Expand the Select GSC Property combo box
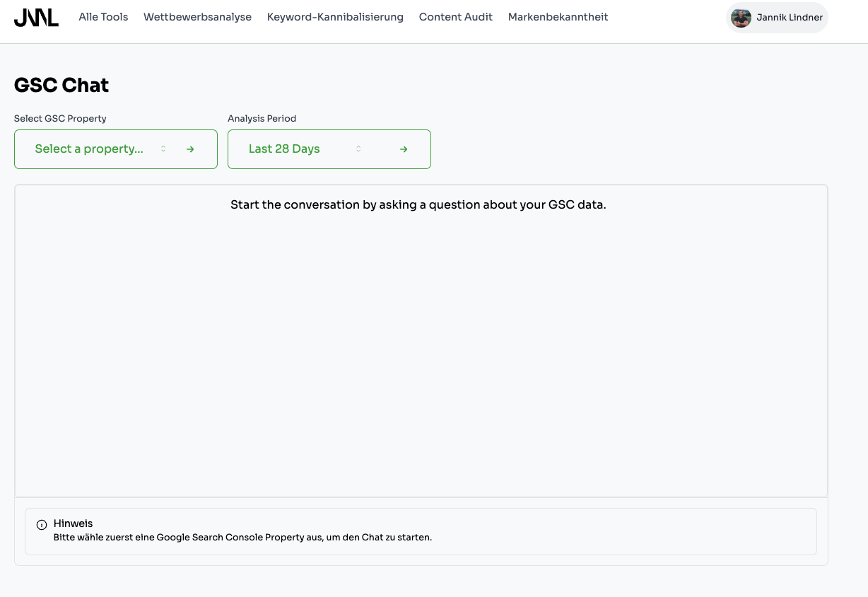 click(115, 149)
